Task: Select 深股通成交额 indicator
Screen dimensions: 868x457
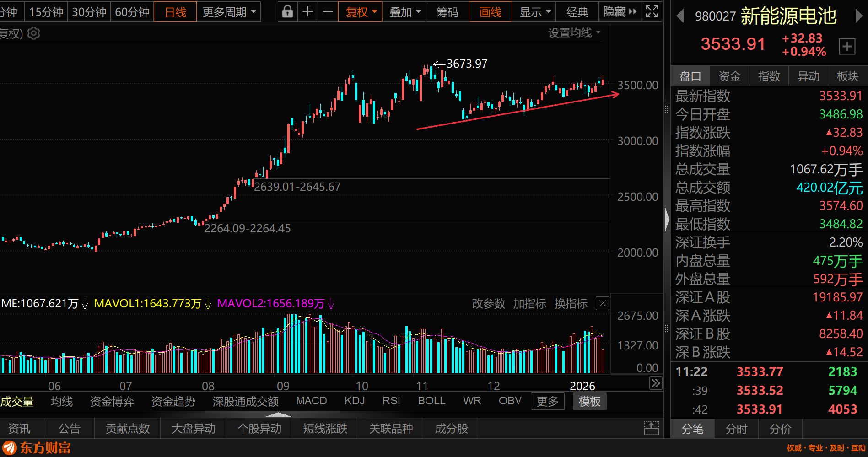Action: click(246, 402)
